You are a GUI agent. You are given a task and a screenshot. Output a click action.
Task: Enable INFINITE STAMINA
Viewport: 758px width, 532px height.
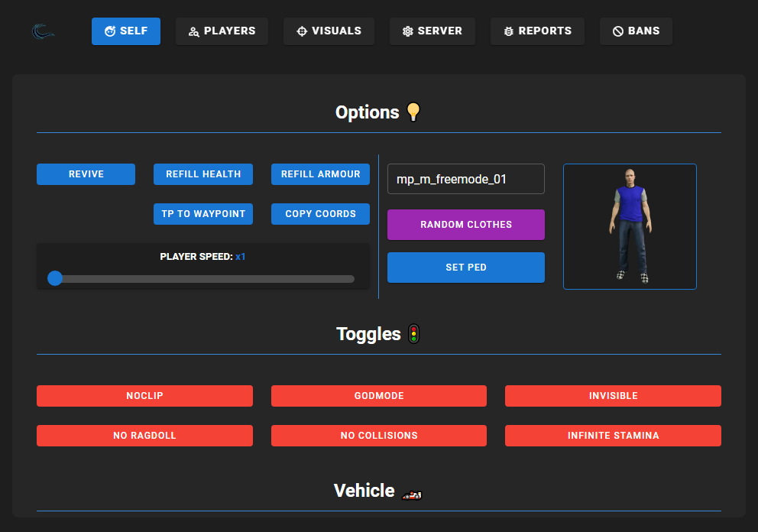coord(612,436)
